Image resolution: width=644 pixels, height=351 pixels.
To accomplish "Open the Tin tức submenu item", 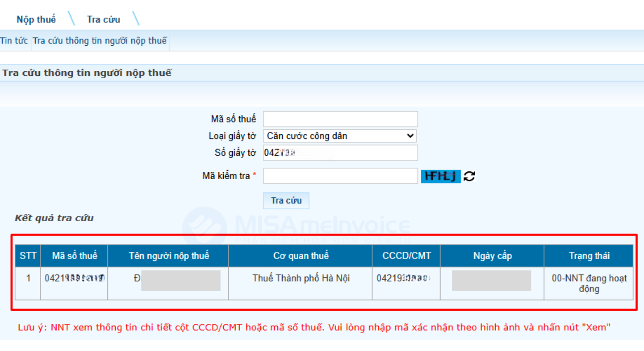I will click(14, 41).
